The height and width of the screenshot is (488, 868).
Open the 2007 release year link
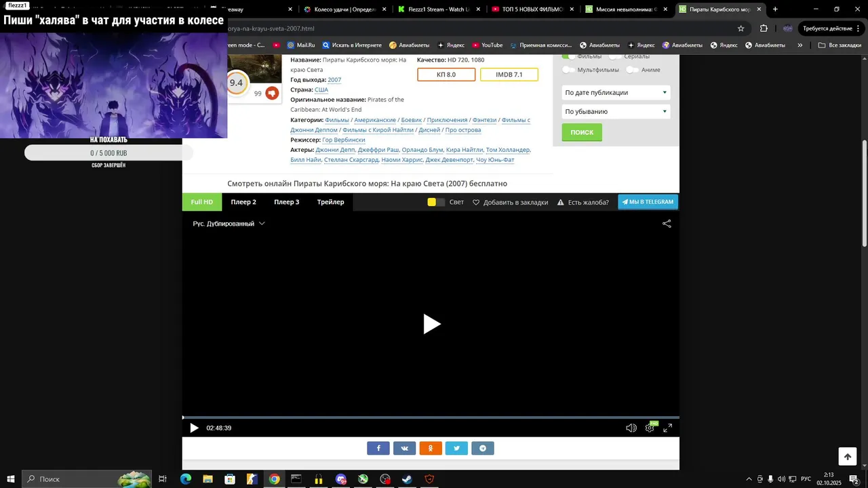point(334,80)
